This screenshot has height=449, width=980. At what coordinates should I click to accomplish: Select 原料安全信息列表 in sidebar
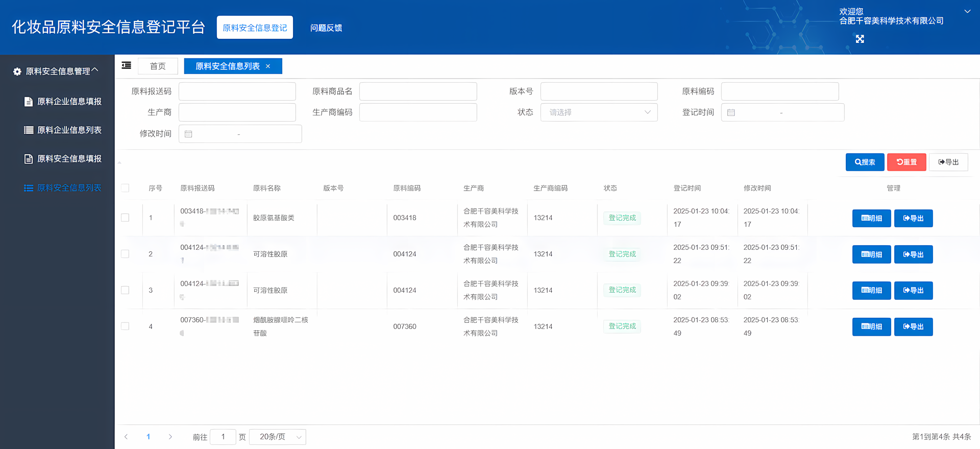63,188
